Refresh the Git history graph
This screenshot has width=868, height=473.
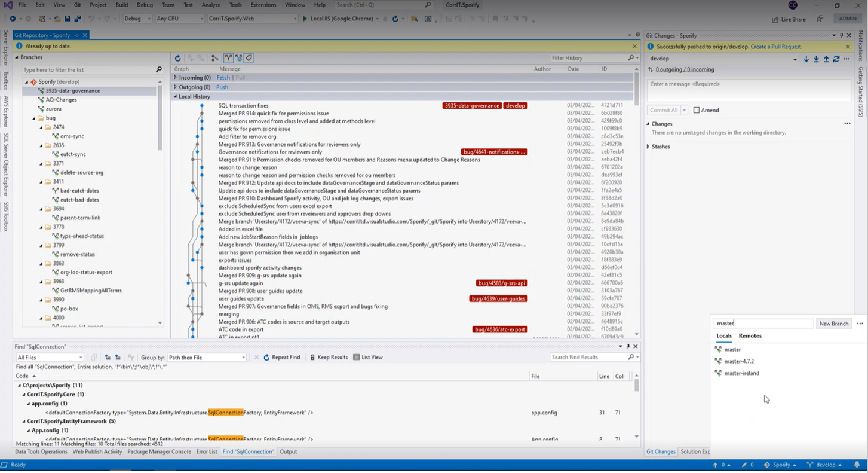177,58
